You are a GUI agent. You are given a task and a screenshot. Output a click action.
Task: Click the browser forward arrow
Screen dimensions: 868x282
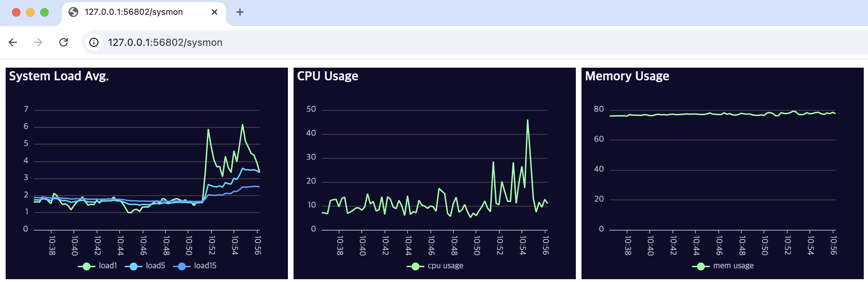pyautogui.click(x=38, y=42)
